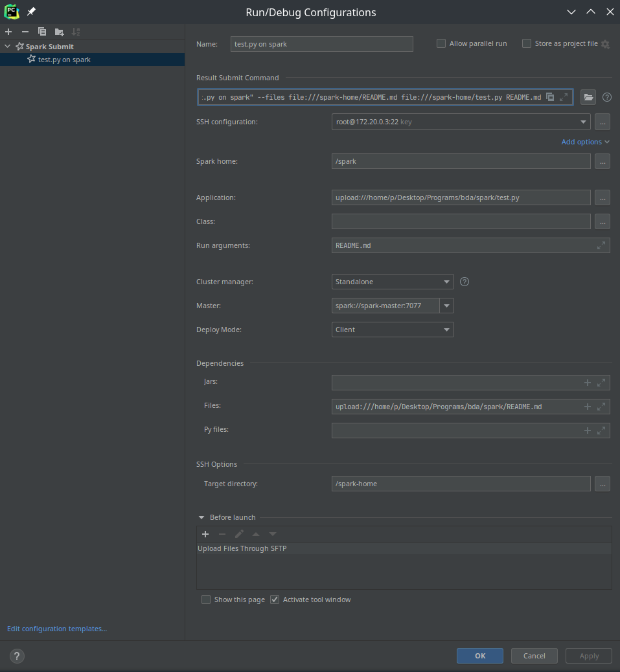
Task: Expand the Files field
Action: click(x=601, y=407)
